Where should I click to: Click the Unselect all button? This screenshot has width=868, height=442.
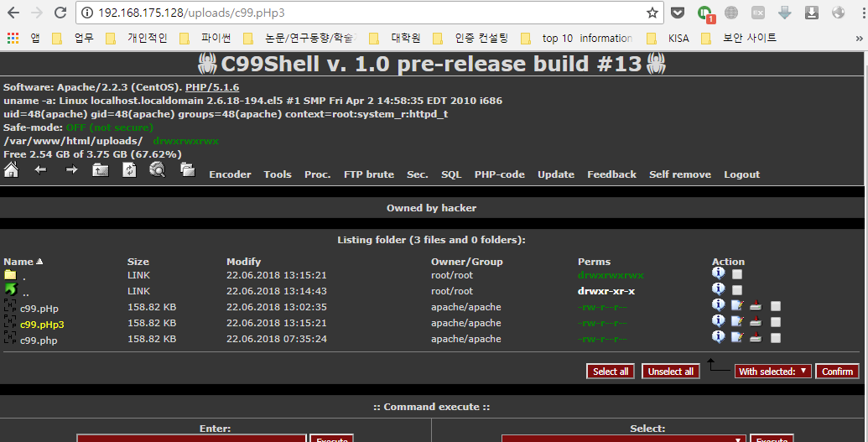click(670, 371)
